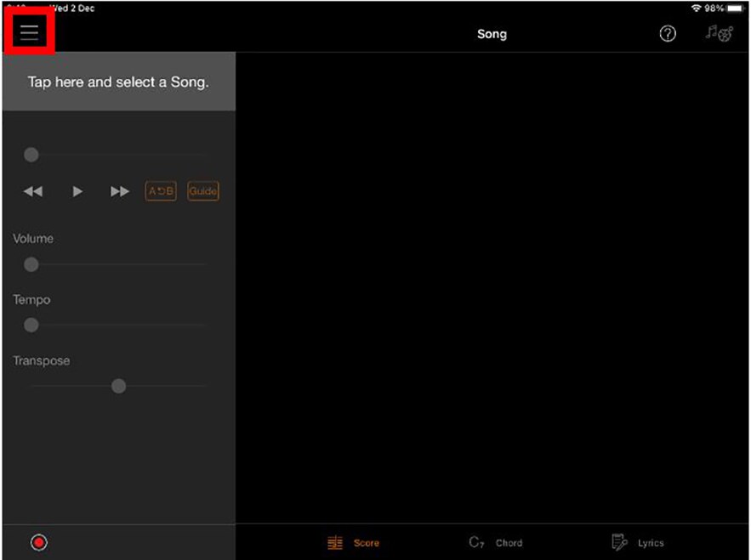Click the Transpose slider handle

click(118, 386)
